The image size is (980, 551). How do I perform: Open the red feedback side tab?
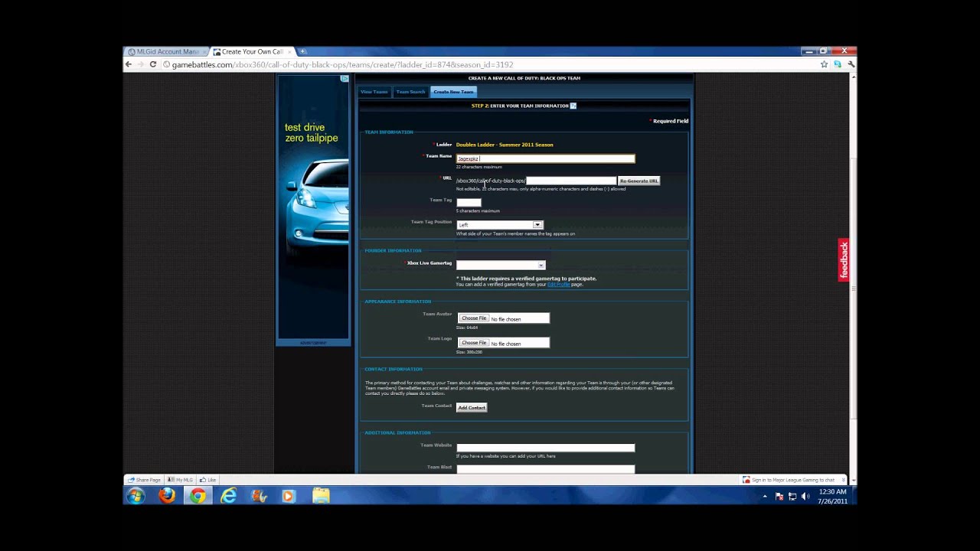pyautogui.click(x=844, y=260)
